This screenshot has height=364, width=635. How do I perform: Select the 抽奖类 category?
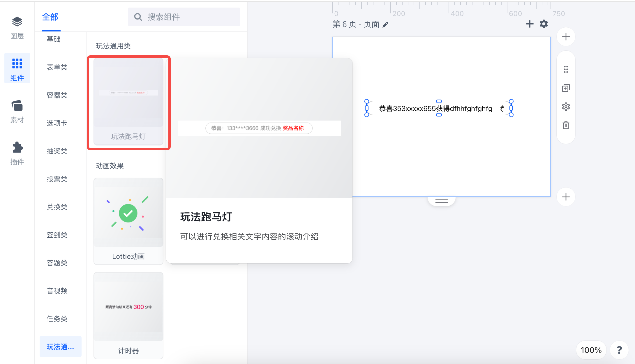pyautogui.click(x=57, y=151)
